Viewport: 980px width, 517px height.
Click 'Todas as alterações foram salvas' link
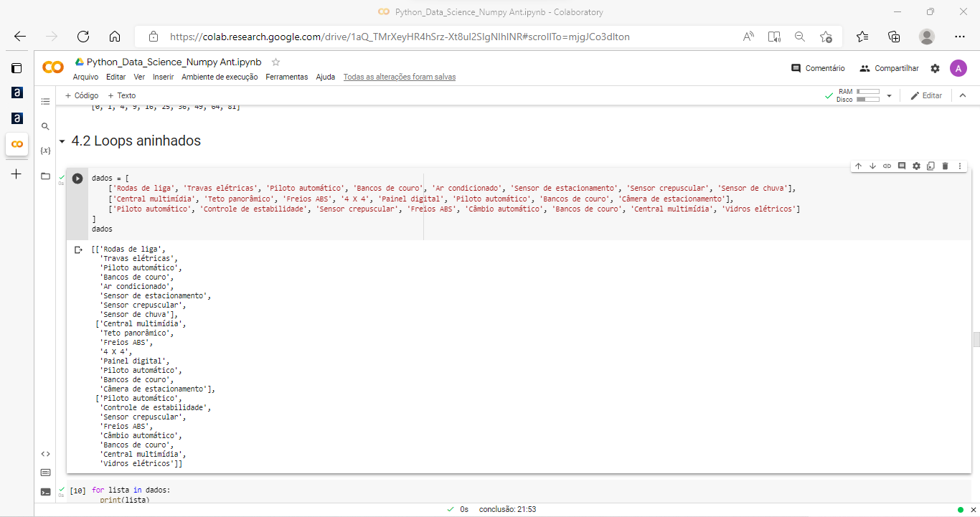(399, 77)
